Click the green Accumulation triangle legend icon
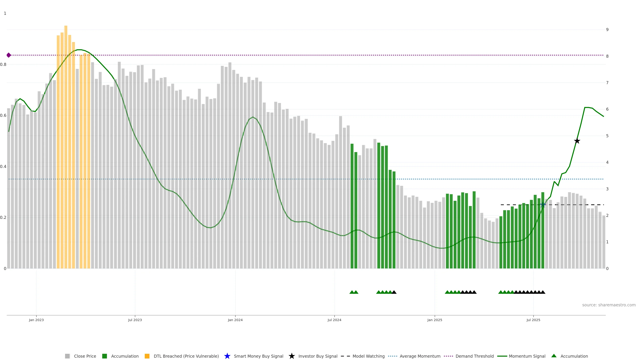Screen dimensions: 644x362 [x=554, y=356]
